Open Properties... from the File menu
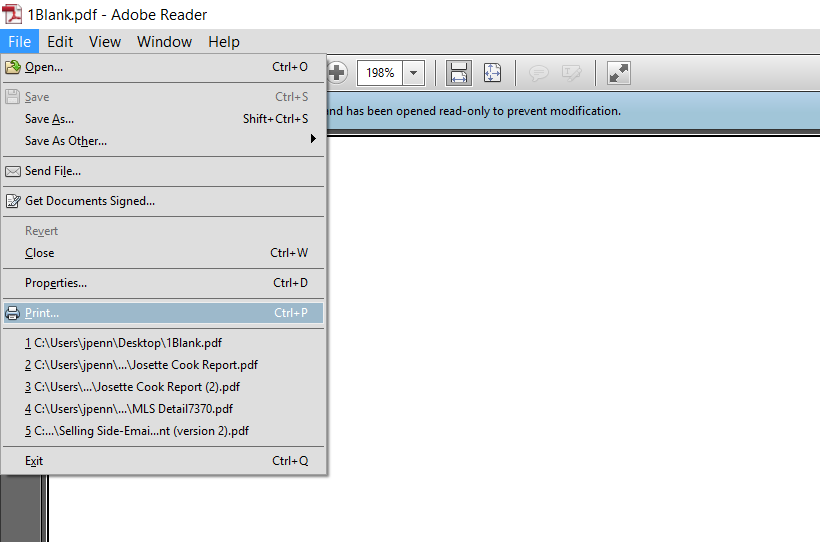Viewport: 820px width, 542px height. pyautogui.click(x=56, y=283)
